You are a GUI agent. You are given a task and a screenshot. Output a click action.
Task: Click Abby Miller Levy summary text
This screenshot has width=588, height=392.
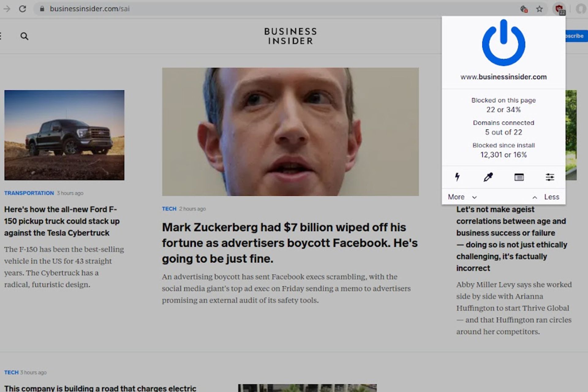(x=514, y=308)
